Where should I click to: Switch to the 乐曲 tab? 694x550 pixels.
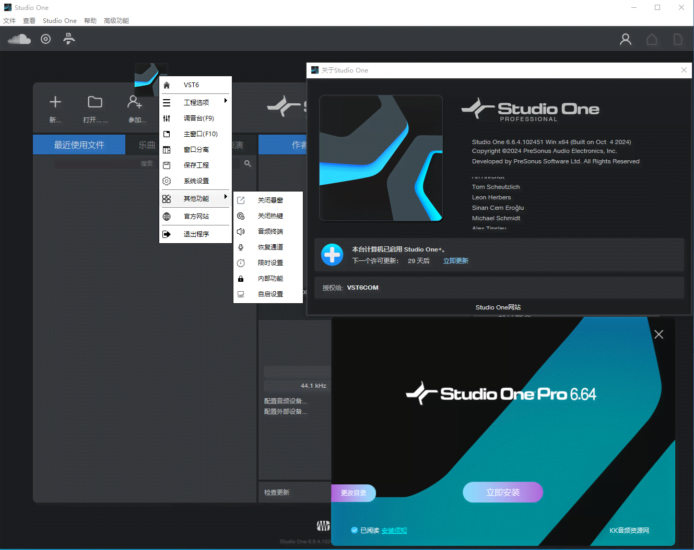click(x=147, y=145)
